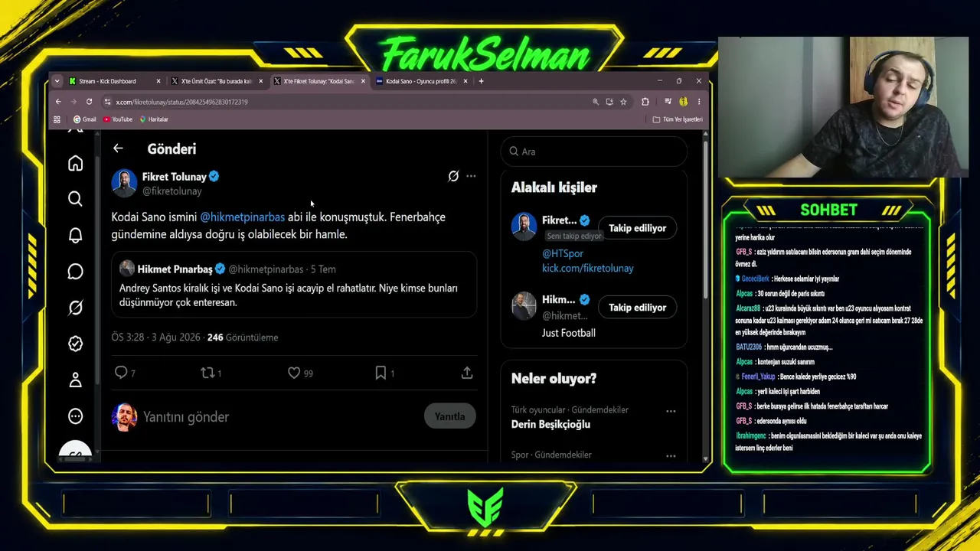Open Explore search icon in X sidebar
Screen dimensions: 980x551
[x=75, y=199]
